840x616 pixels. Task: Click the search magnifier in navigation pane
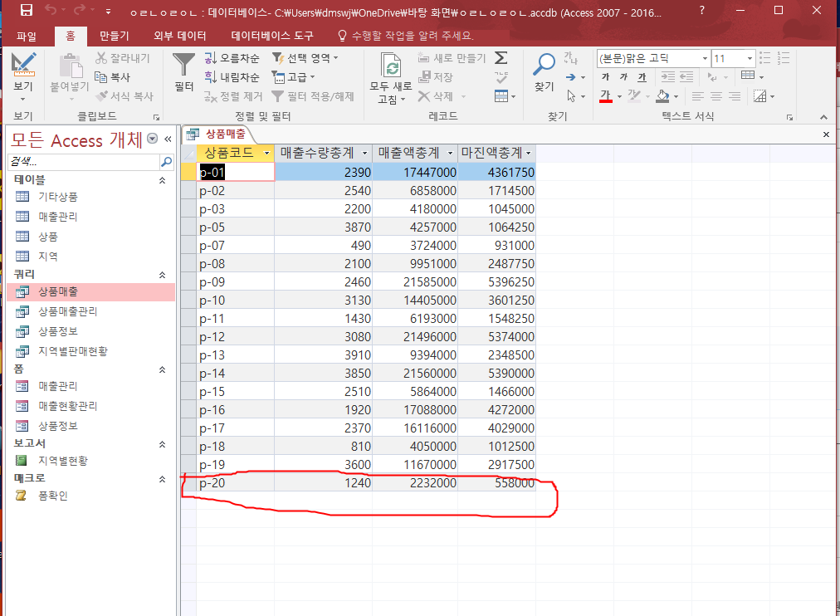[x=166, y=162]
